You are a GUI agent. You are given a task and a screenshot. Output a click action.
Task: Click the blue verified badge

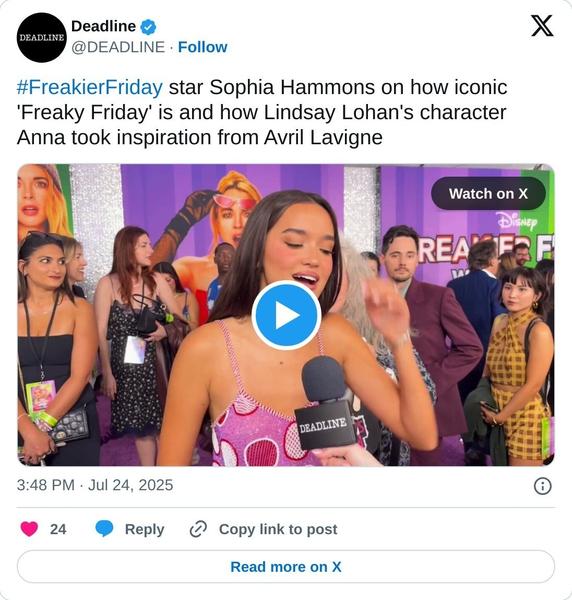(x=148, y=27)
